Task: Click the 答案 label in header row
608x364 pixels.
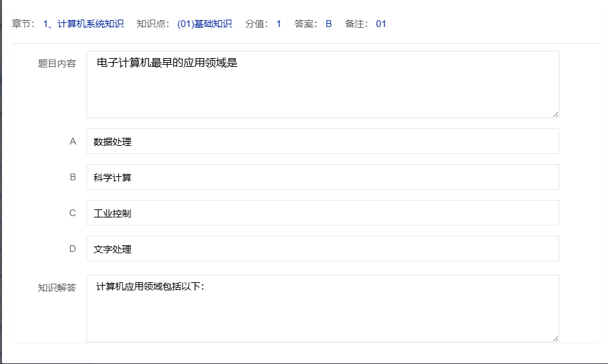Action: (306, 24)
